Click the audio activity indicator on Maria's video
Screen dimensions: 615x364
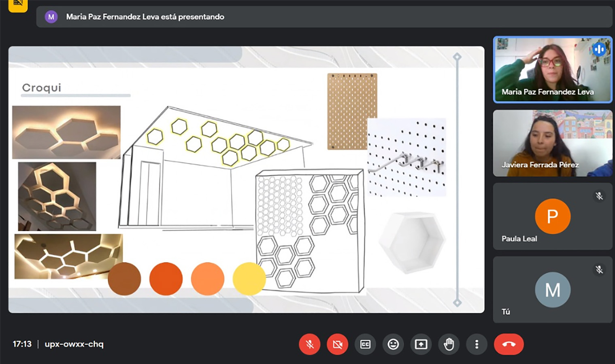(599, 49)
